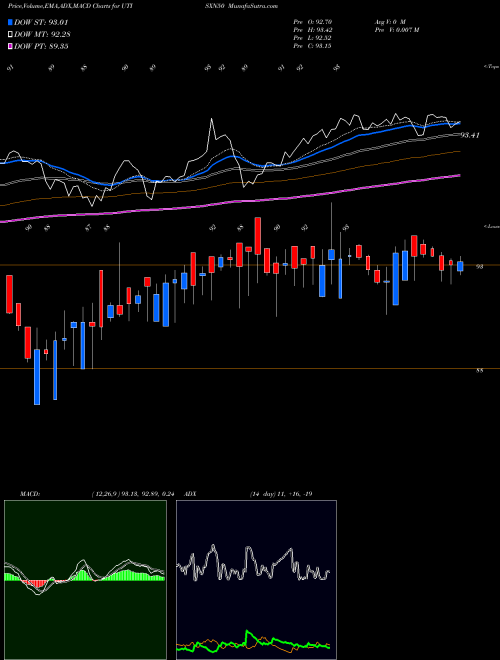Click the 93.41 price label near EMA lines
Viewport: 500px width, 660px height.
470,135
